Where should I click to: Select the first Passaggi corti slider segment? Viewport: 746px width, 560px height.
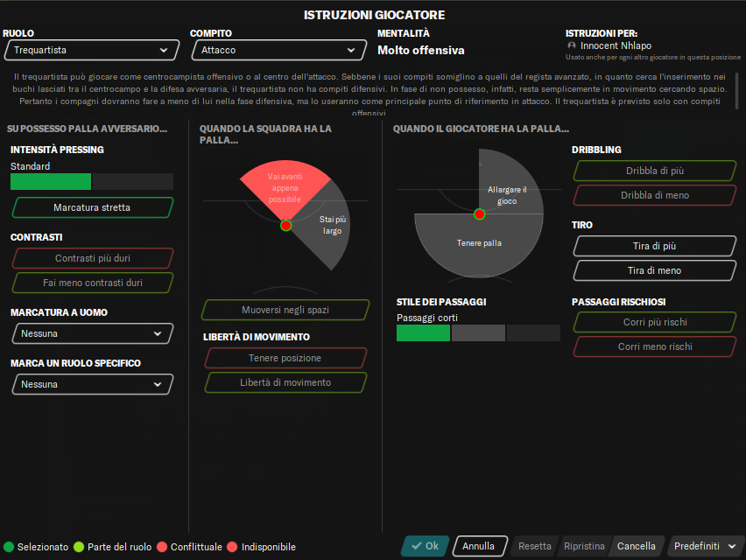pyautogui.click(x=423, y=332)
